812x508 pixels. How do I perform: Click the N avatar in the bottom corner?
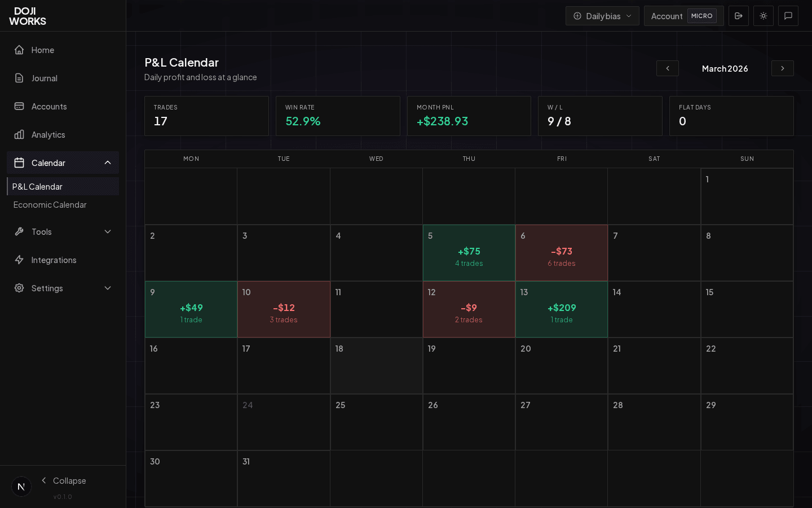(21, 486)
